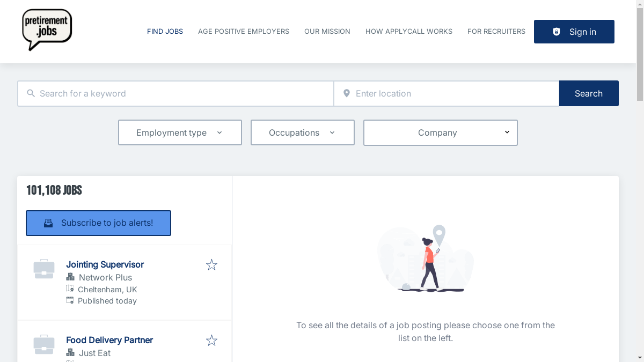The width and height of the screenshot is (644, 362).
Task: Click the briefcase icon for Jointing Supervisor
Action: [44, 269]
